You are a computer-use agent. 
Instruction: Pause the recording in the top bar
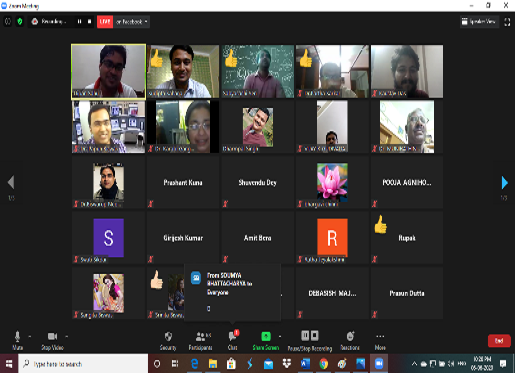tap(79, 22)
